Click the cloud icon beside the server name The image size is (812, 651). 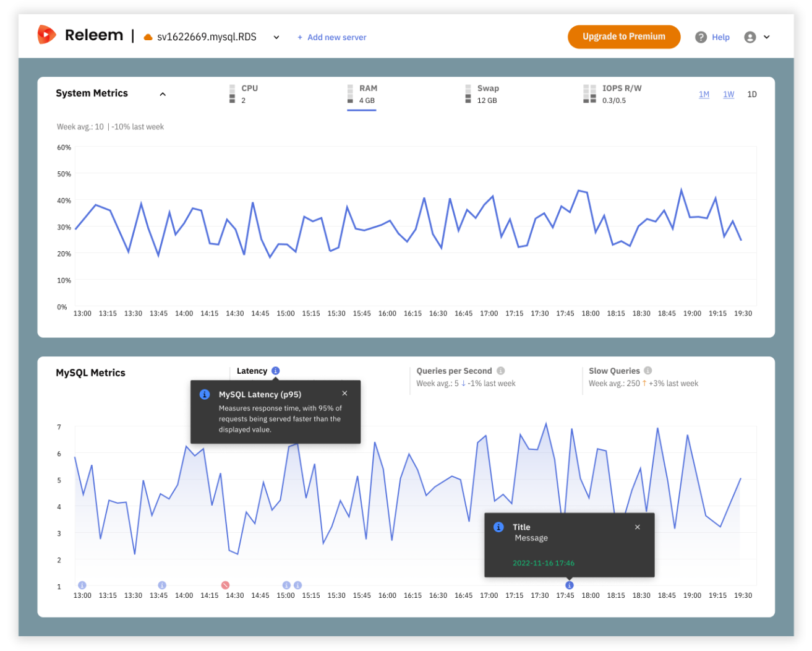point(148,37)
